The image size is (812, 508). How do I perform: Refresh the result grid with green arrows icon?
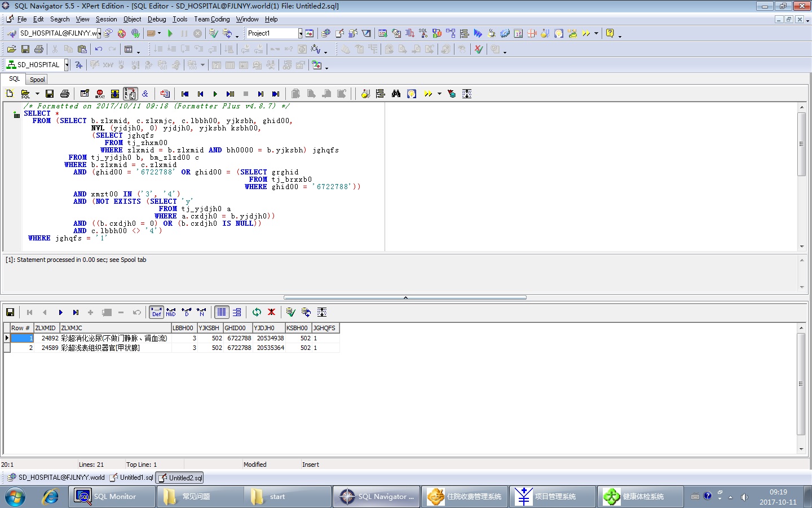coord(257,312)
